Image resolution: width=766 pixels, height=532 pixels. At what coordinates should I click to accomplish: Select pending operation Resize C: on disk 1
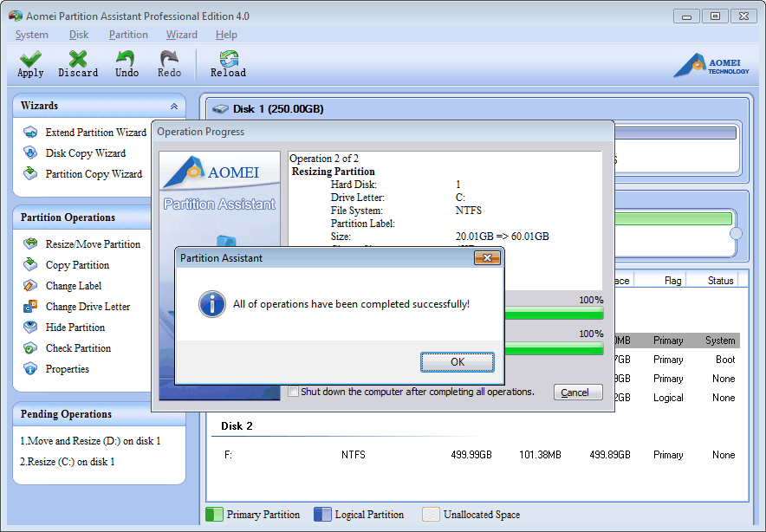coord(67,462)
